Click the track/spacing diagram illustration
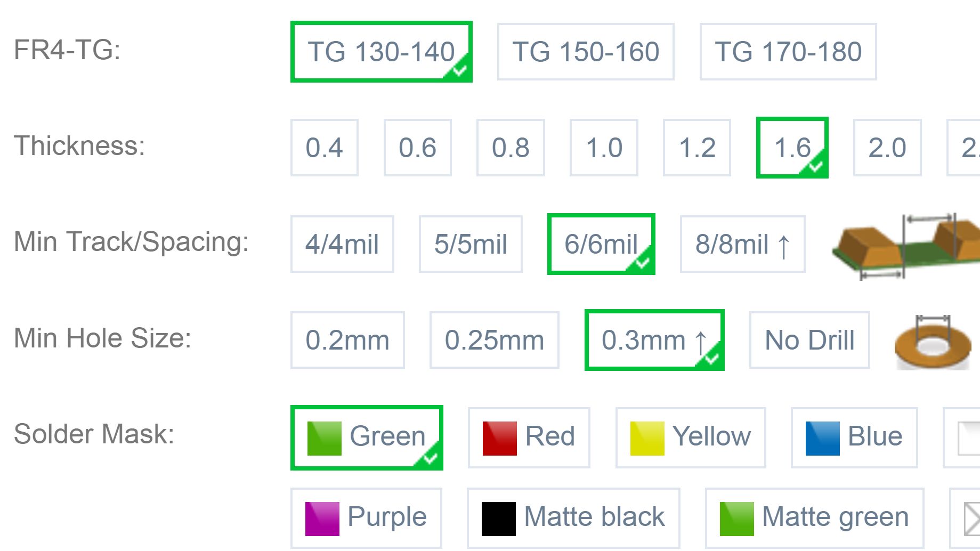The image size is (980, 551). [x=906, y=245]
